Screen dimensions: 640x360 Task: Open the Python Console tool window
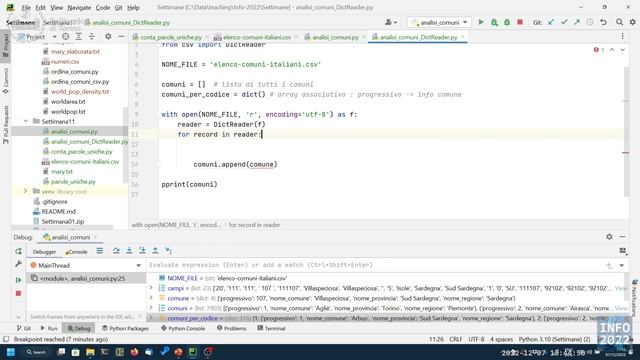click(x=183, y=328)
